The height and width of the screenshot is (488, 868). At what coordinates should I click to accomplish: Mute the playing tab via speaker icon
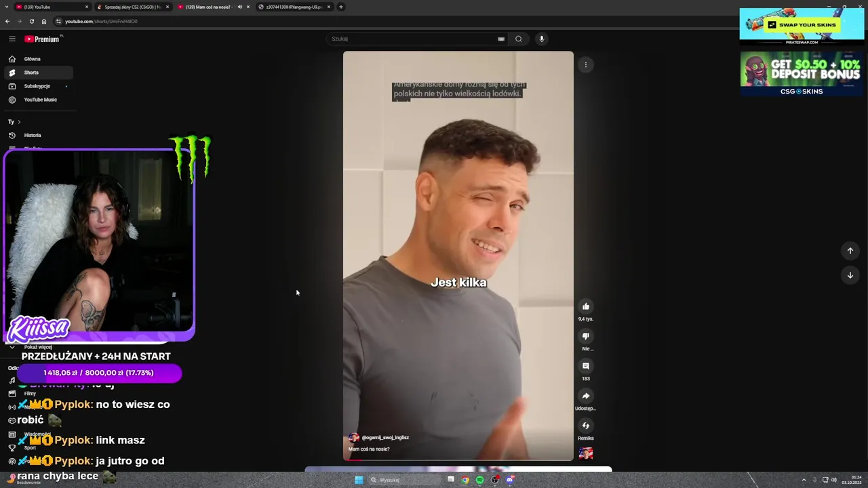pos(239,7)
